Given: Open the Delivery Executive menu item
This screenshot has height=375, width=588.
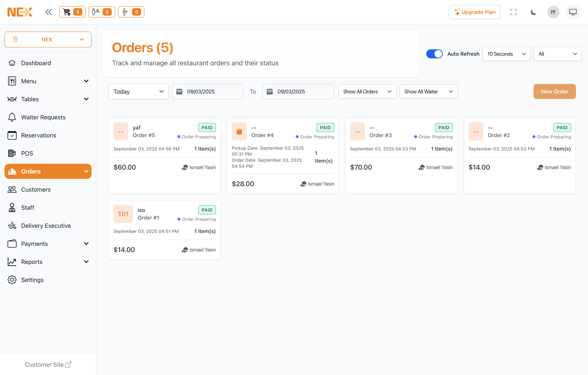Looking at the screenshot, I should coord(46,225).
